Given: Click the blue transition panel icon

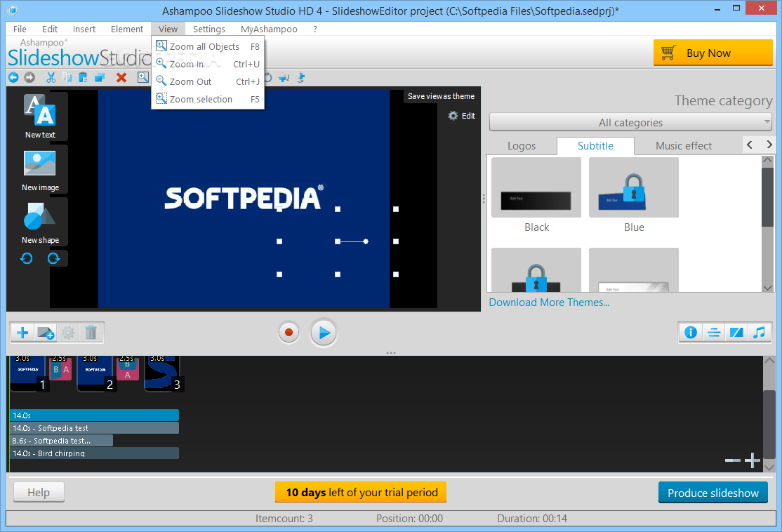Looking at the screenshot, I should 736,333.
